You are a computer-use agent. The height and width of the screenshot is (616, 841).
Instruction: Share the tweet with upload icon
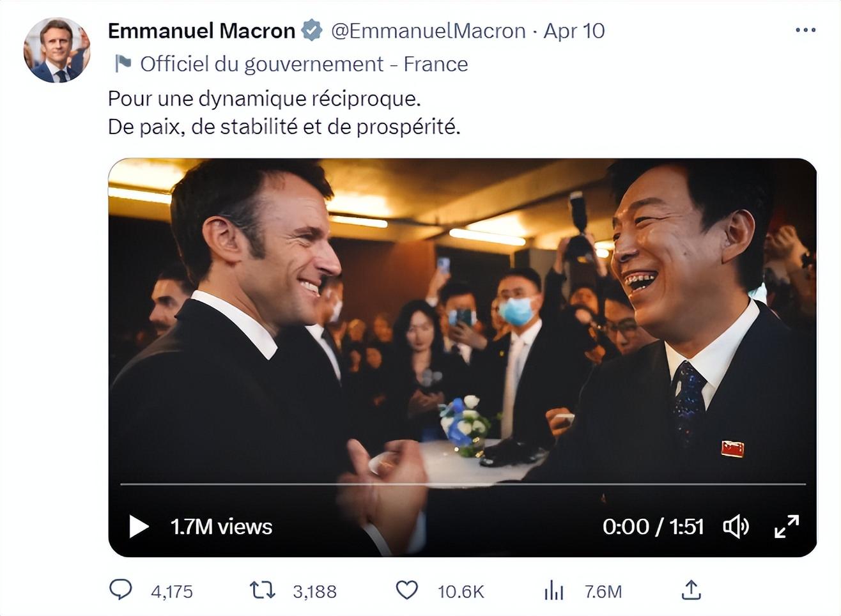click(x=691, y=590)
